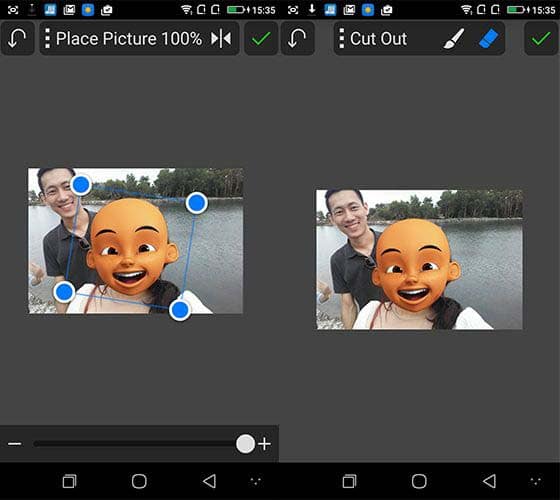The height and width of the screenshot is (500, 560).
Task: Tap the Cut Out preview photo on right
Action: pos(419,260)
